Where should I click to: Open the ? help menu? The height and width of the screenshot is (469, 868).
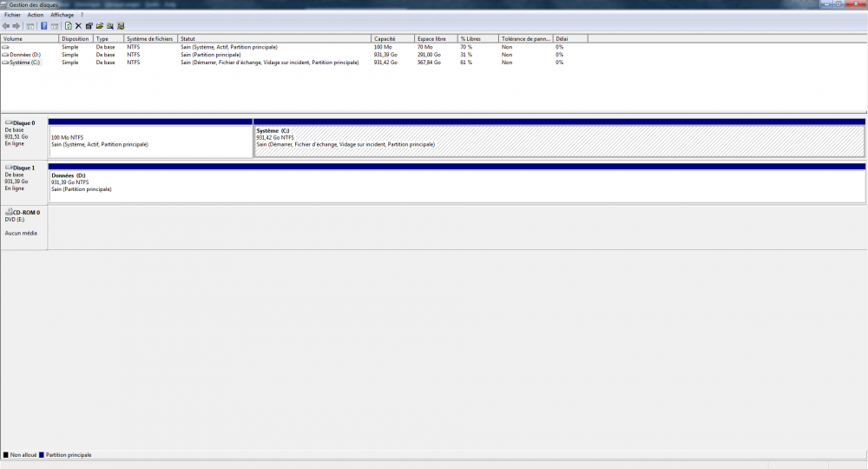point(82,15)
